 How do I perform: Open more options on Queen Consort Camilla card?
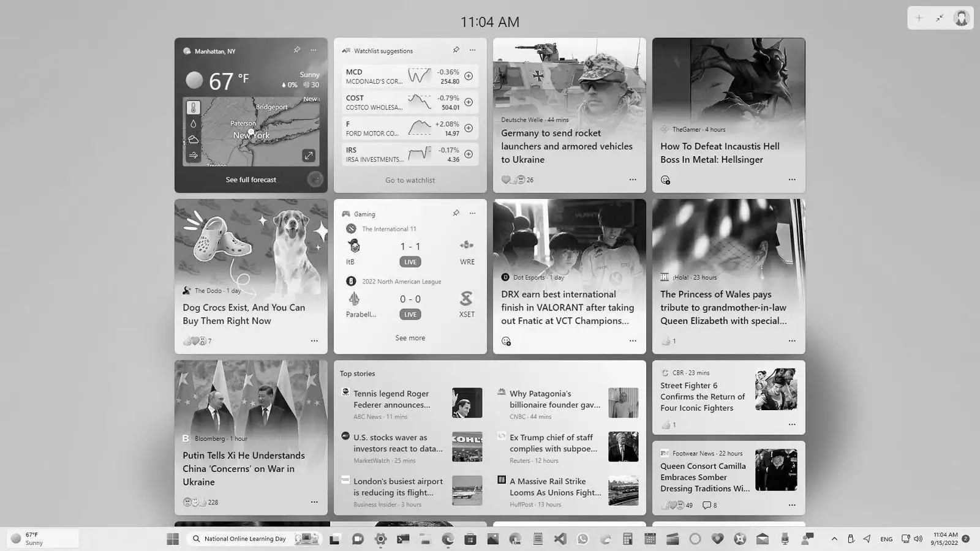(x=792, y=505)
